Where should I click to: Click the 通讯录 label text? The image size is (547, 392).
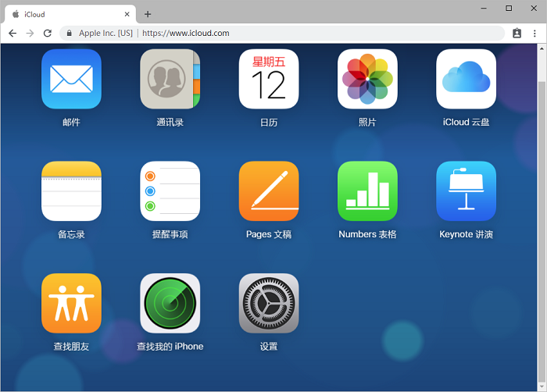click(170, 122)
